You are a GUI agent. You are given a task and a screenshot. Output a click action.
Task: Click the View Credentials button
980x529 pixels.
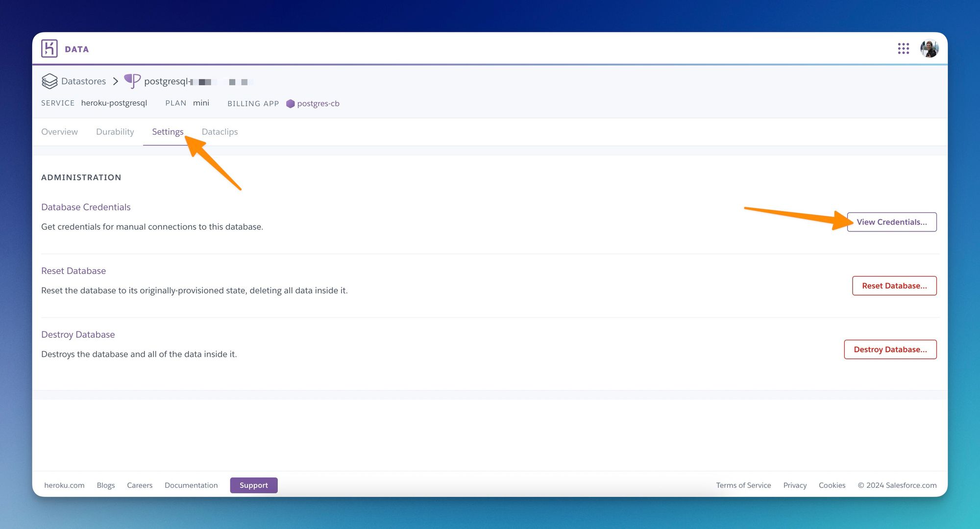coord(891,222)
